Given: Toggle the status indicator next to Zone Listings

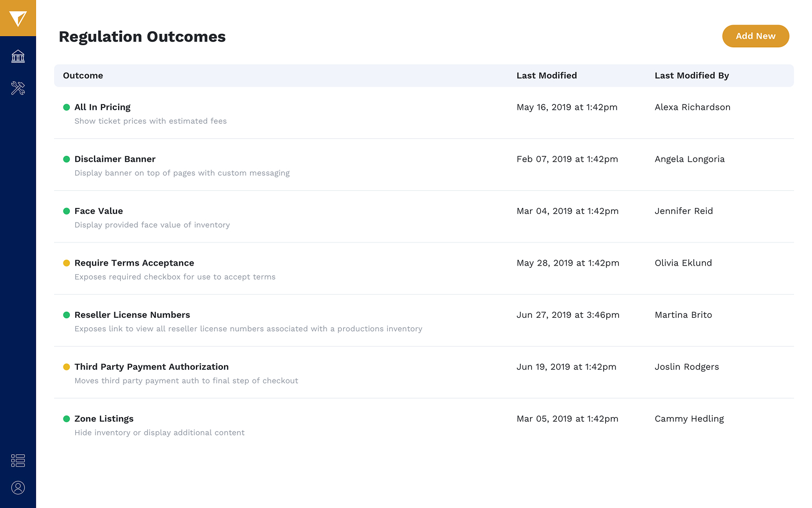Looking at the screenshot, I should click(x=66, y=419).
